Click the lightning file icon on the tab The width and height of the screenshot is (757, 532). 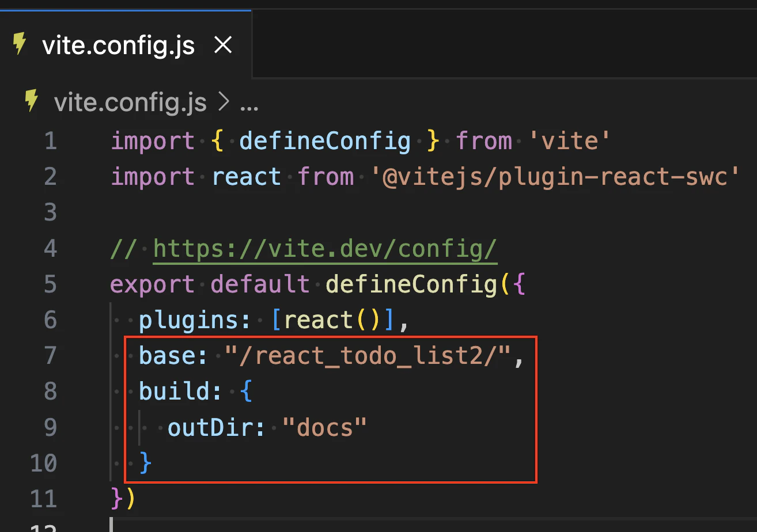20,44
